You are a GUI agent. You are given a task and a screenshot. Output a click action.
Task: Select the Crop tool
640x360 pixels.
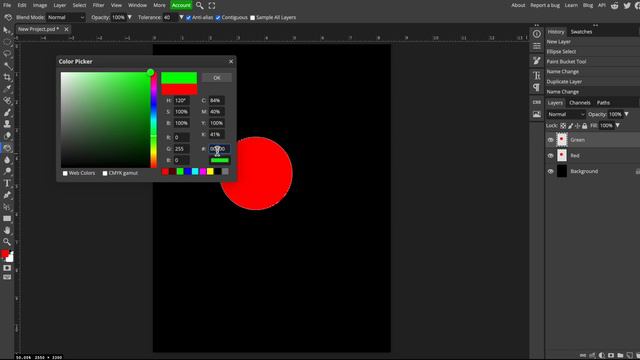click(7, 77)
